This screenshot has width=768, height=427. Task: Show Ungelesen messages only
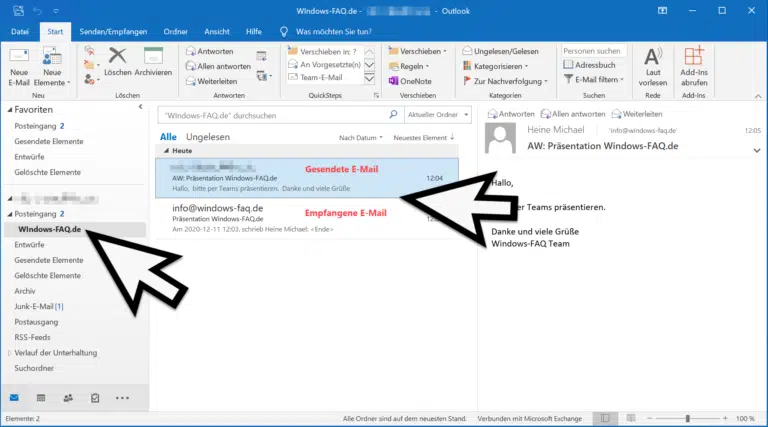pyautogui.click(x=207, y=136)
